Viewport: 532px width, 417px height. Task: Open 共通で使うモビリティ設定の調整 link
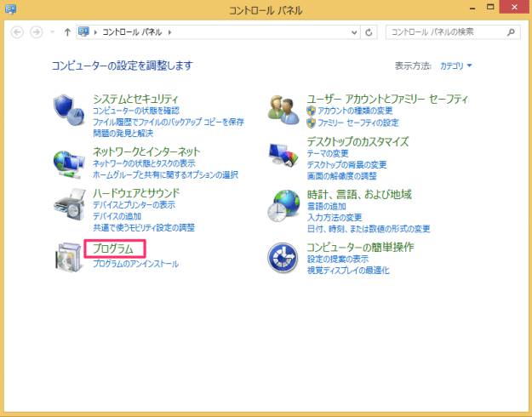144,227
